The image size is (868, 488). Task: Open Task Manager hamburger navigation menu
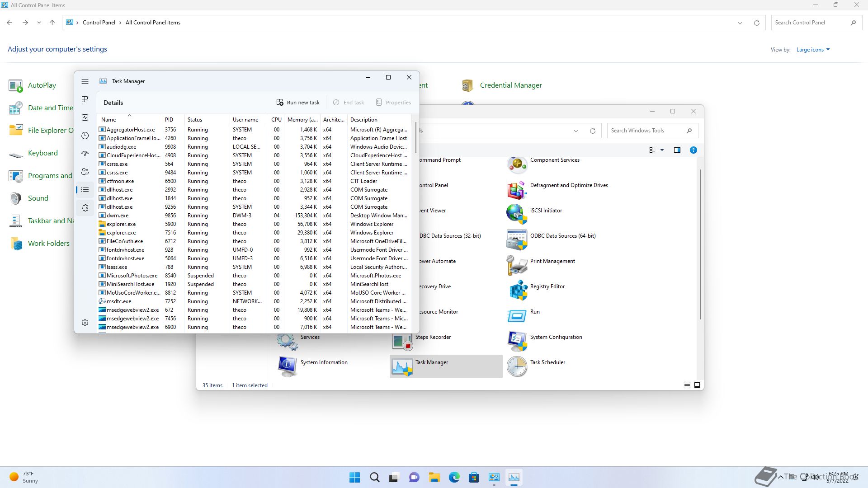point(85,81)
